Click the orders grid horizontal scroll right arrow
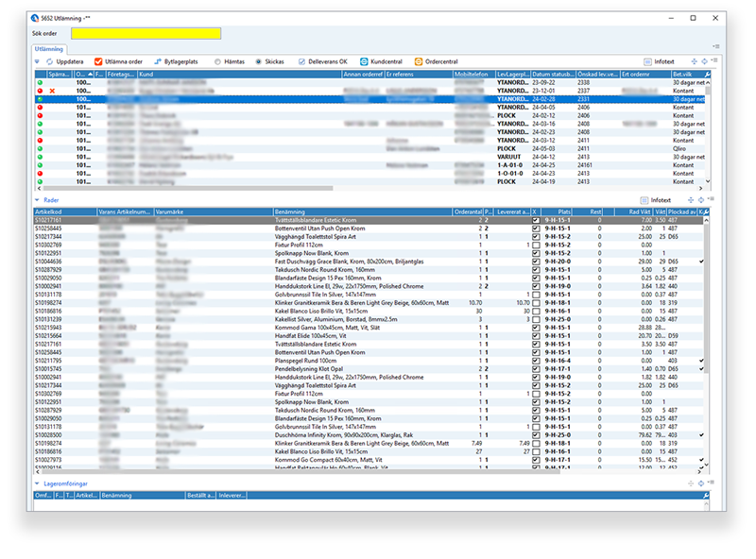 coord(700,189)
